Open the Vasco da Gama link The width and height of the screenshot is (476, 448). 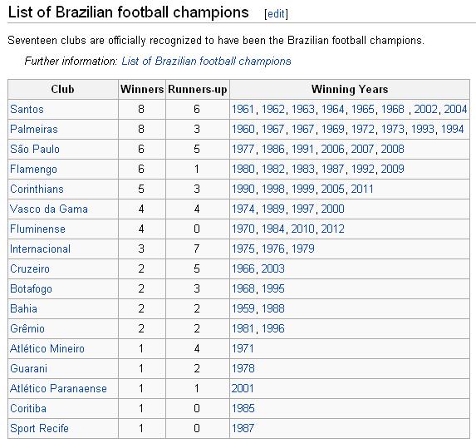(49, 209)
